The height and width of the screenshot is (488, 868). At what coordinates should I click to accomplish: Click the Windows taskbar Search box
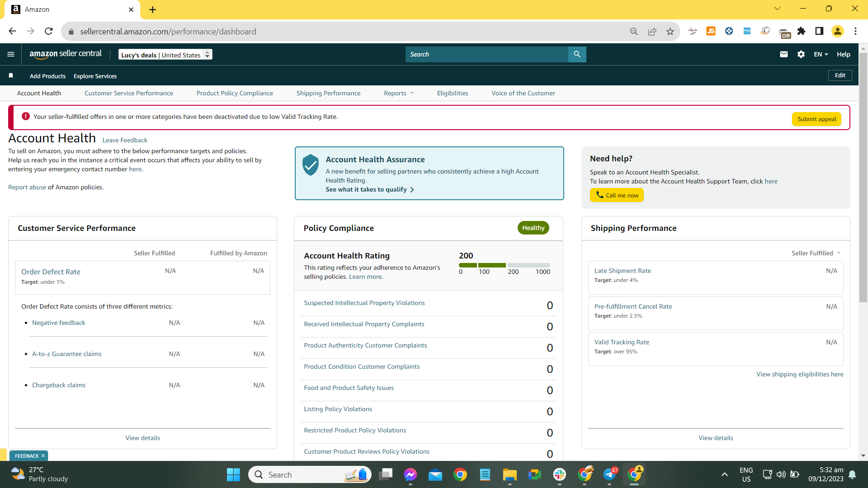[310, 474]
